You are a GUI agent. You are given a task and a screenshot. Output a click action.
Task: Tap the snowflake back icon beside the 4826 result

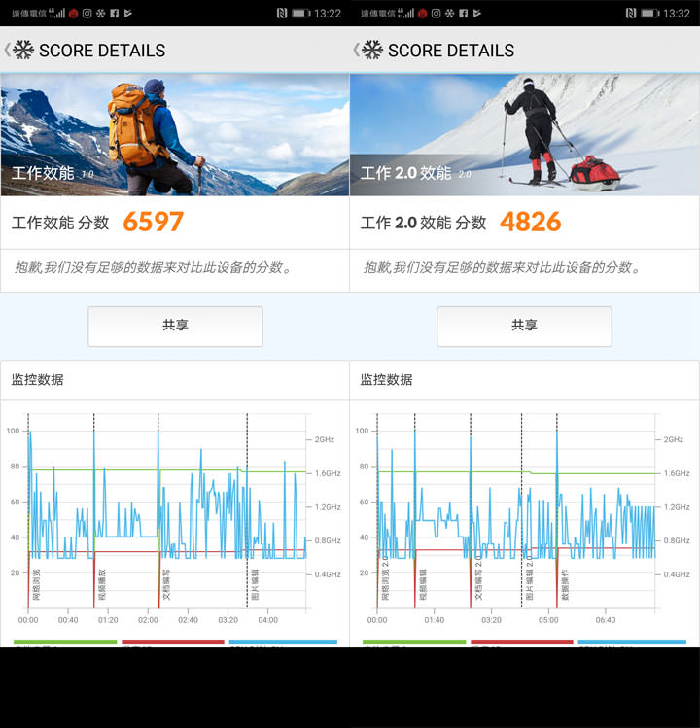click(x=371, y=51)
